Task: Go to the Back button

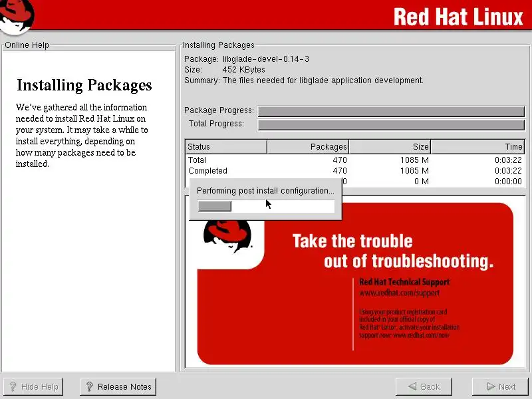Action: click(x=424, y=386)
